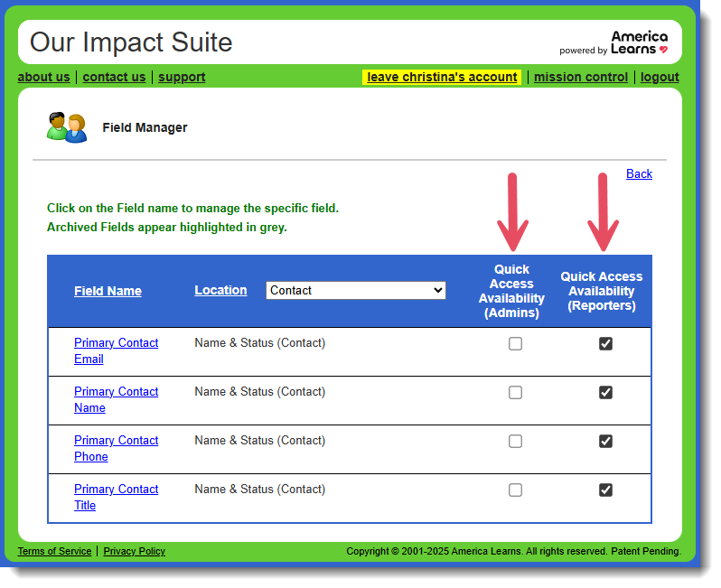Click the copyright notice text
Image resolution: width=721 pixels, height=588 pixels.
click(513, 551)
